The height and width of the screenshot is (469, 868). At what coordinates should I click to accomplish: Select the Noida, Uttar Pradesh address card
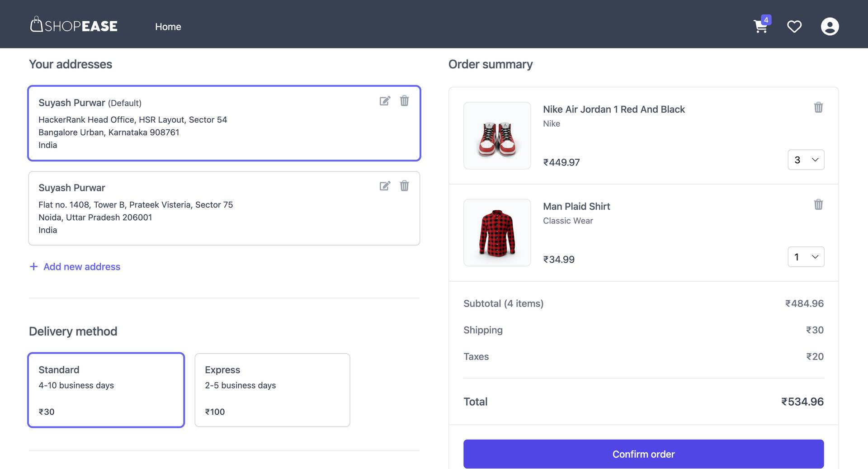click(224, 208)
